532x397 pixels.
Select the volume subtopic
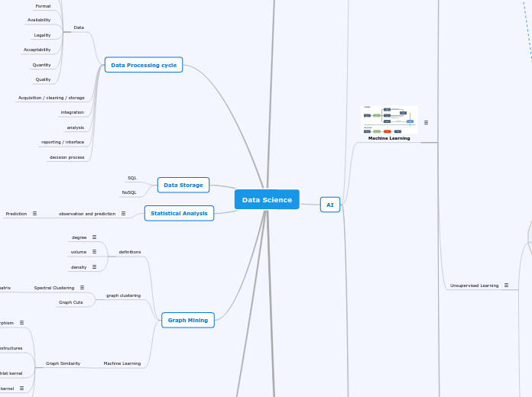pos(79,252)
